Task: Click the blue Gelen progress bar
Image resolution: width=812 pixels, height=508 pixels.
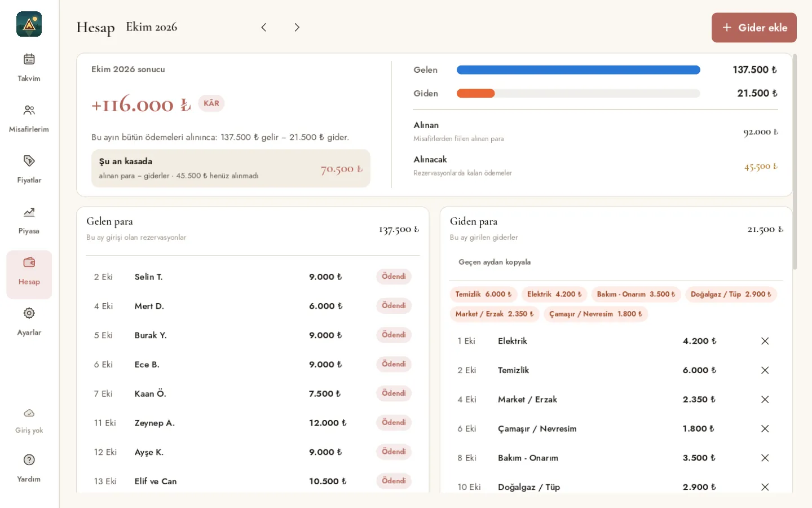Action: pyautogui.click(x=578, y=70)
